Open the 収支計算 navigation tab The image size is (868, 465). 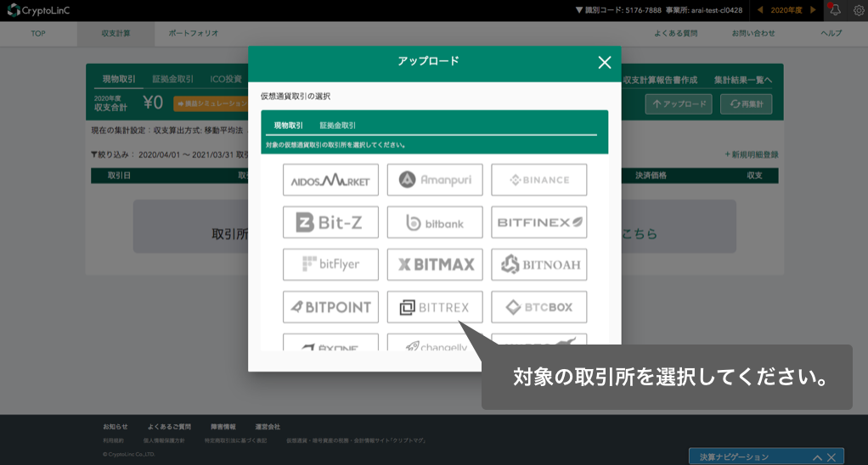[116, 33]
